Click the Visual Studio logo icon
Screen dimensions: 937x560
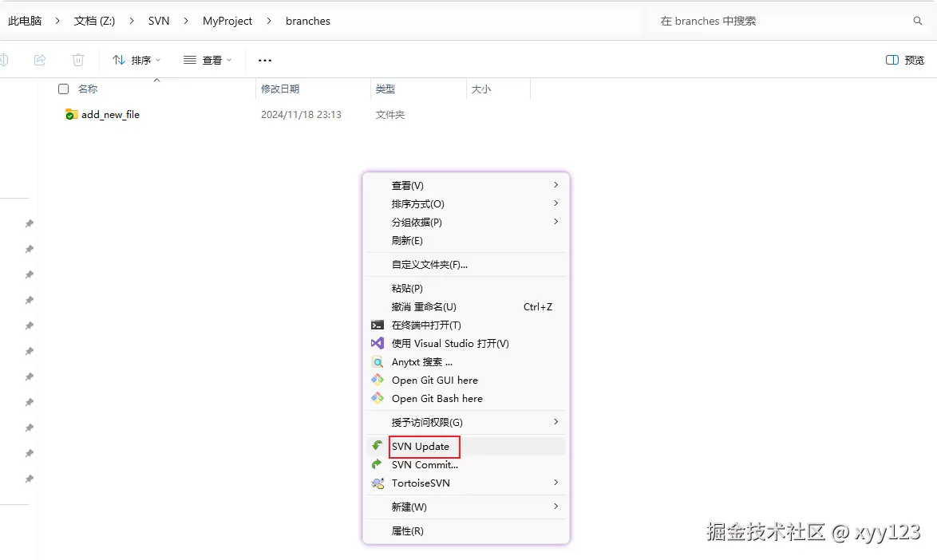click(377, 343)
